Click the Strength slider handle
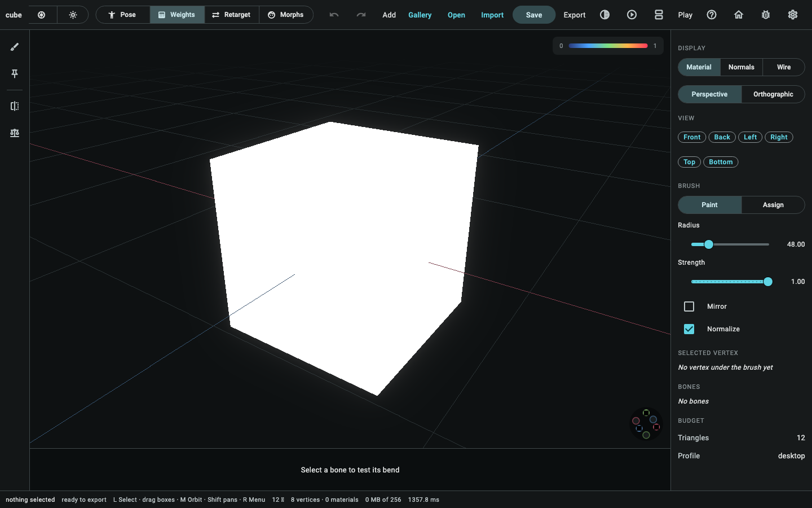812x508 pixels. [768, 282]
